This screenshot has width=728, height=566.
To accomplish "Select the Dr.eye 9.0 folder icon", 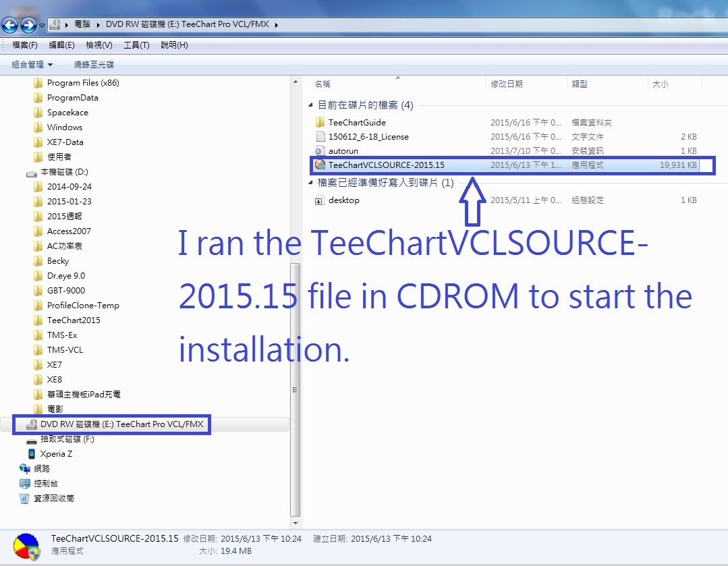I will click(x=38, y=276).
